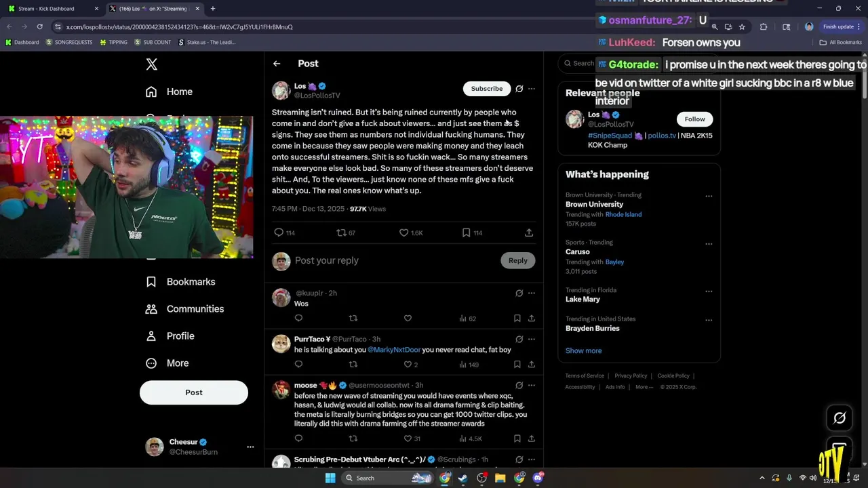The width and height of the screenshot is (868, 488).
Task: Click the browser address bar URL
Action: [x=180, y=27]
